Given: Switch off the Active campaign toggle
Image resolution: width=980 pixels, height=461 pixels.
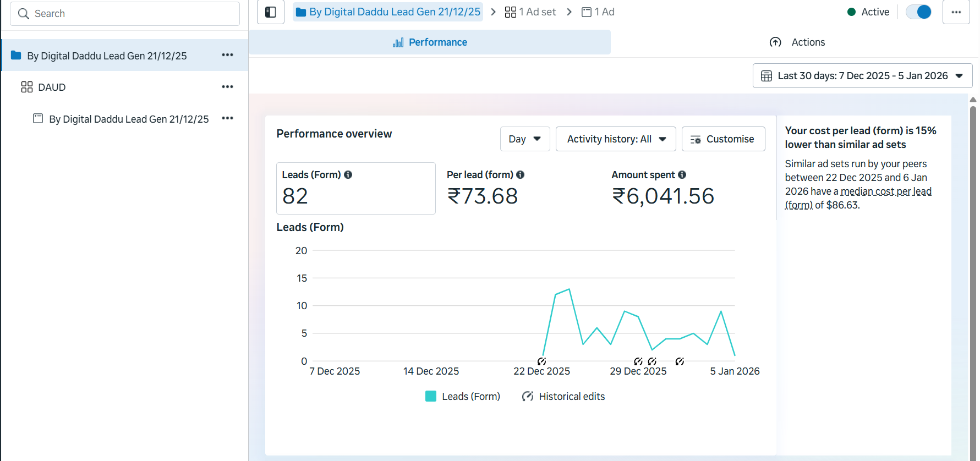Looking at the screenshot, I should [x=918, y=12].
